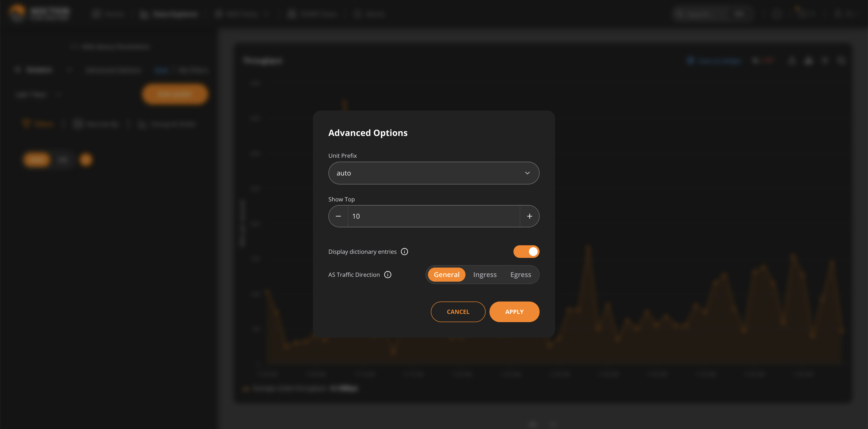Expand the Unit Prefix dropdown
This screenshot has height=429, width=868.
[434, 172]
